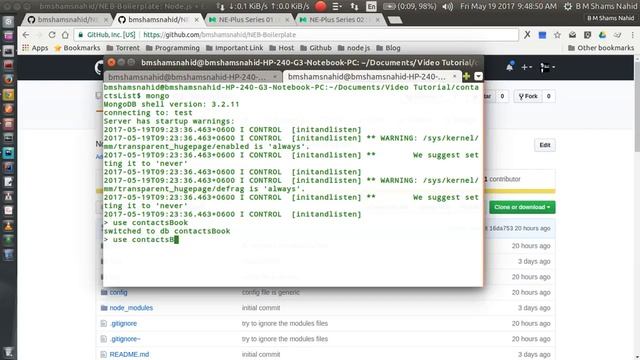
Task: Open the .gitignore file link
Action: [123, 324]
